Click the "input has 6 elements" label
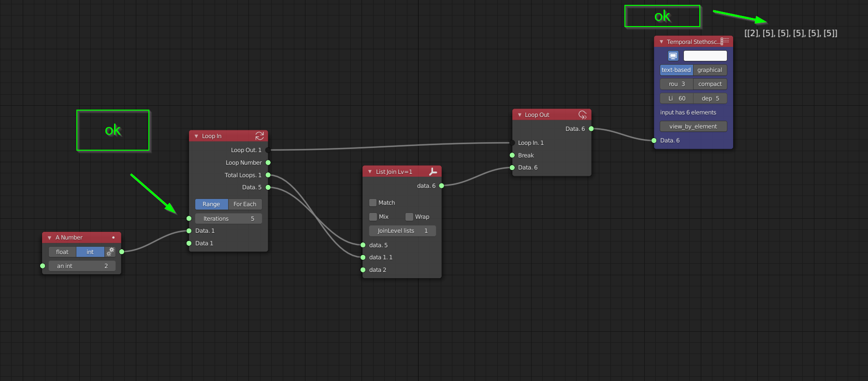 688,113
